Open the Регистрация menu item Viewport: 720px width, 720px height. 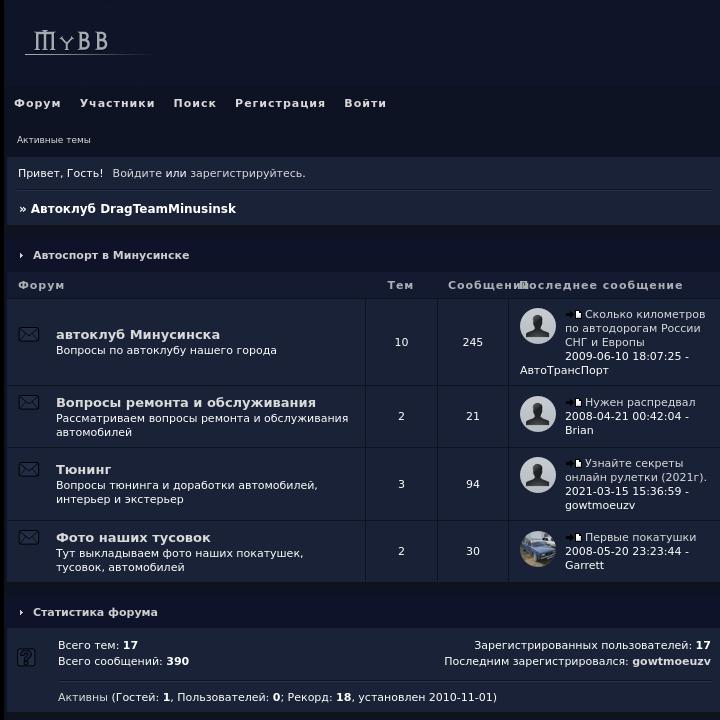(x=280, y=103)
